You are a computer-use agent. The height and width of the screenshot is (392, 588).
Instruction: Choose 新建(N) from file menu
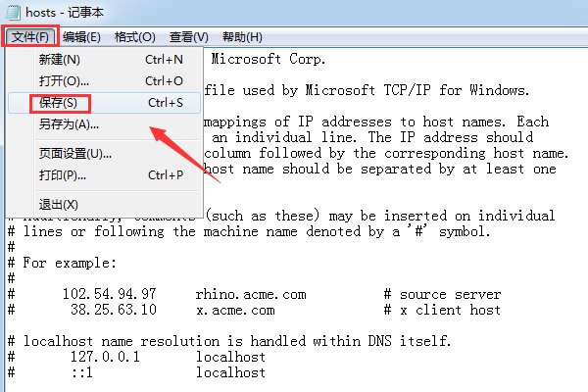[x=104, y=59]
